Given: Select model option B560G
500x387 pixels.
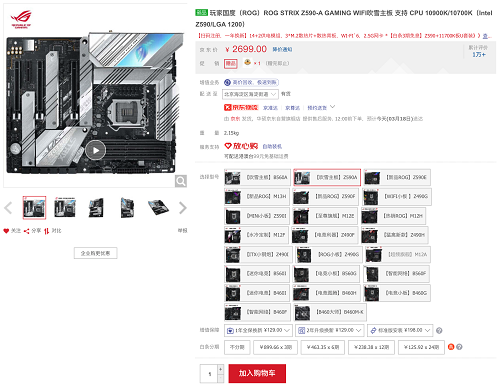Looking at the screenshot, I should (327, 274).
